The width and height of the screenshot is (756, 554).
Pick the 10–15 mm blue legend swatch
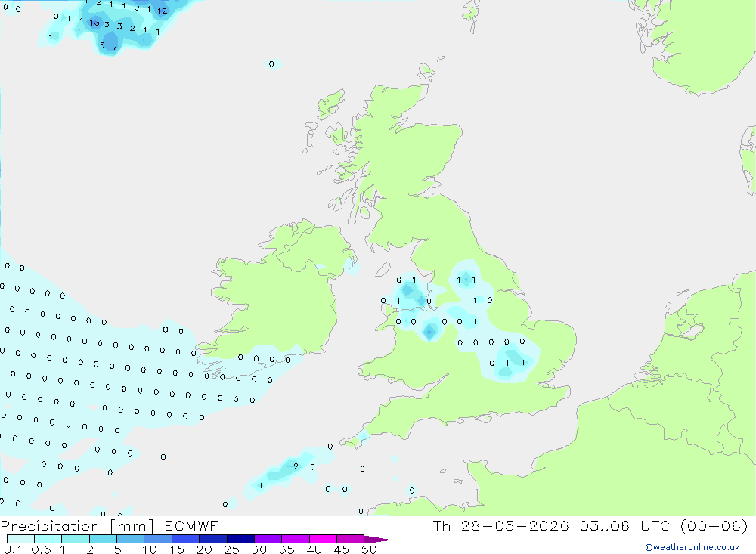click(158, 539)
